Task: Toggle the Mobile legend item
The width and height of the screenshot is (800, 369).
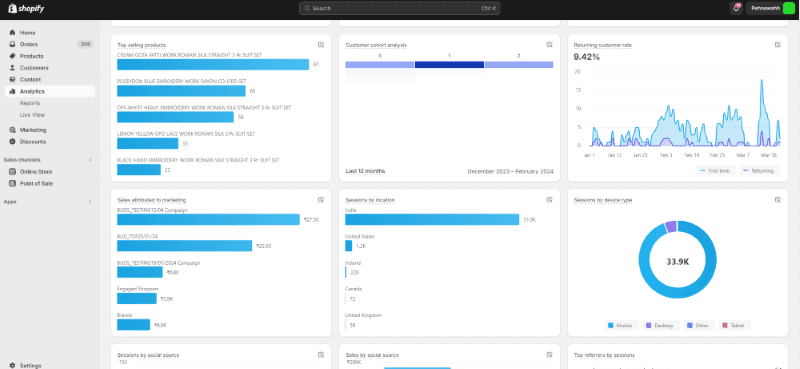Action: pyautogui.click(x=621, y=326)
